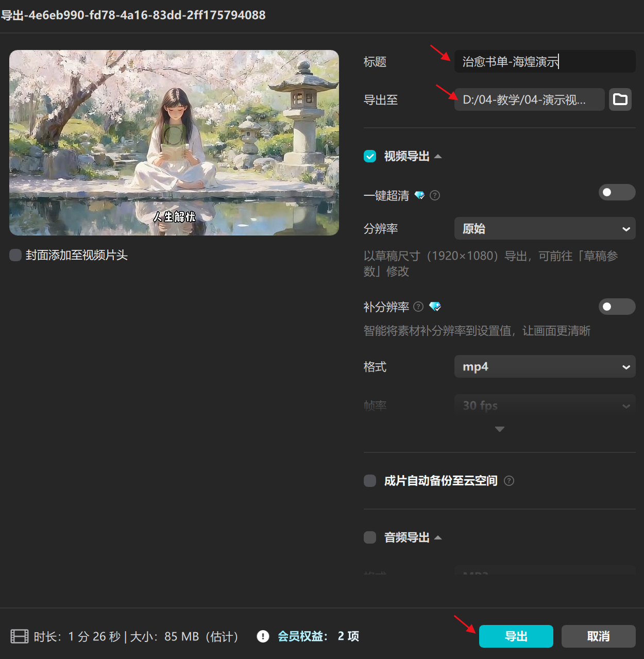The image size is (644, 659).
Task: Check 封面添加至视频片头
Action: 15,255
